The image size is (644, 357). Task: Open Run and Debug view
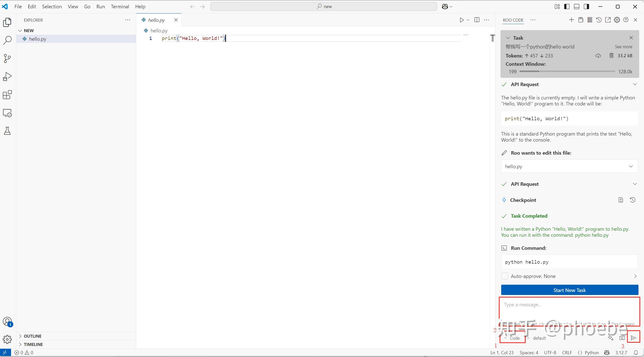pos(7,77)
